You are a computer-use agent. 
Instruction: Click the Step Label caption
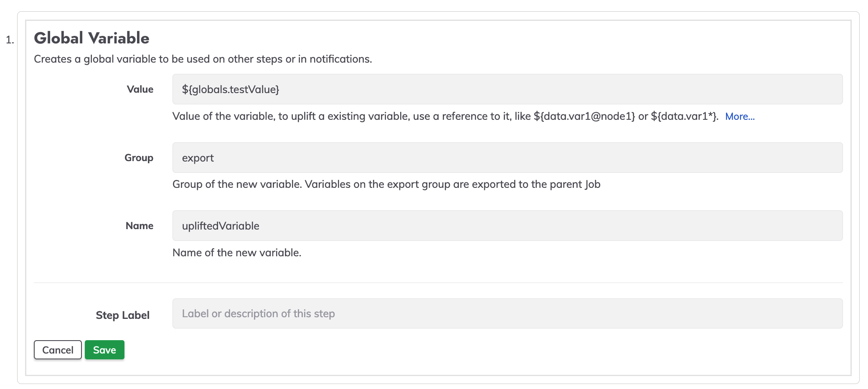(122, 315)
